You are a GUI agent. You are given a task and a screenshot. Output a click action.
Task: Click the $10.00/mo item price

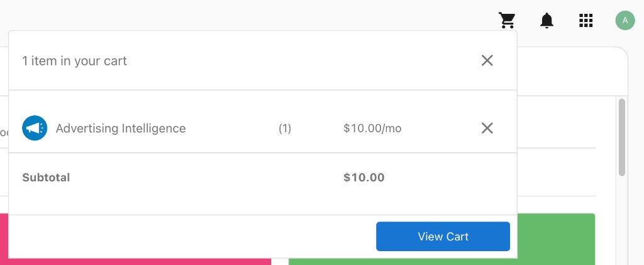click(x=372, y=128)
